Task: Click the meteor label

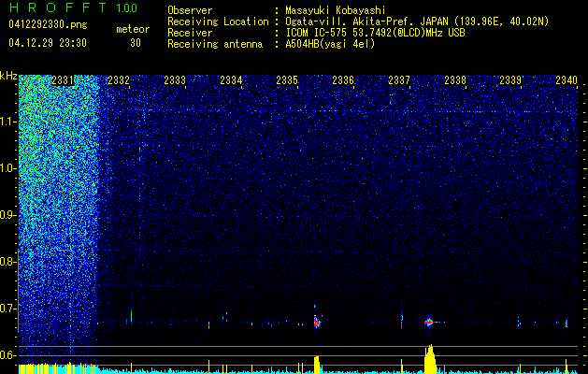Action: click(x=133, y=30)
